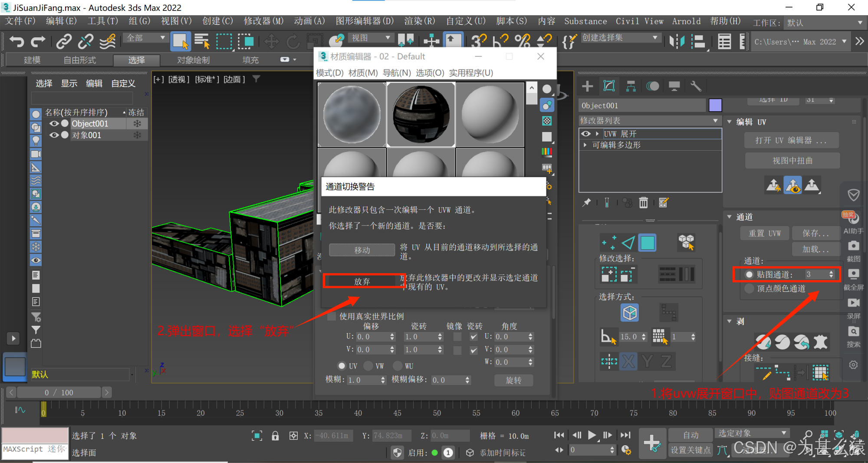Screen dimensions: 868x463
Task: Toggle the 3D Snaps icon
Action: 479,41
